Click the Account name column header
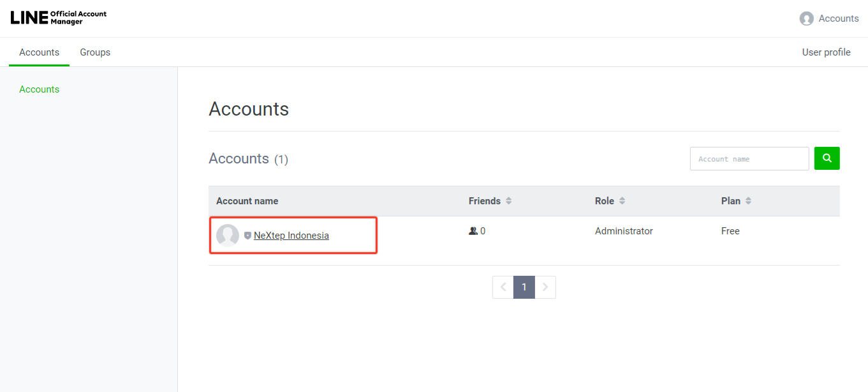Image resolution: width=868 pixels, height=392 pixels. click(x=247, y=201)
